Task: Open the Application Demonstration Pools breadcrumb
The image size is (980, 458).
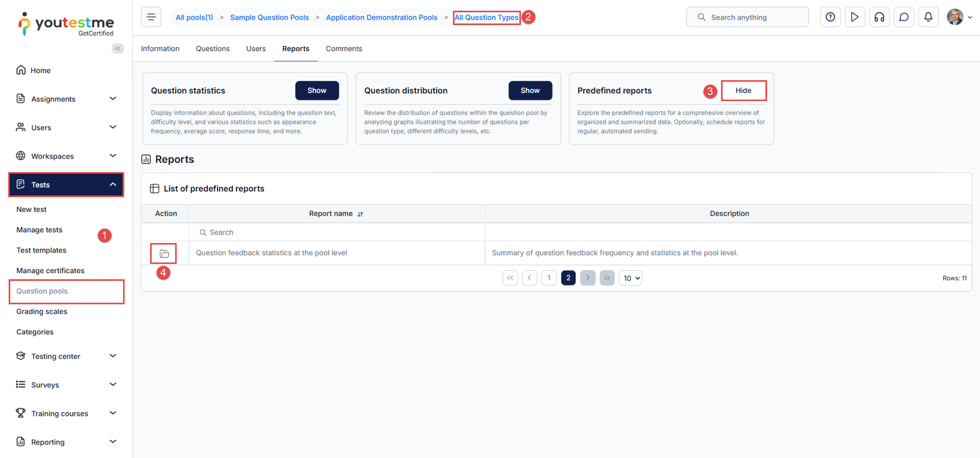Action: point(382,18)
